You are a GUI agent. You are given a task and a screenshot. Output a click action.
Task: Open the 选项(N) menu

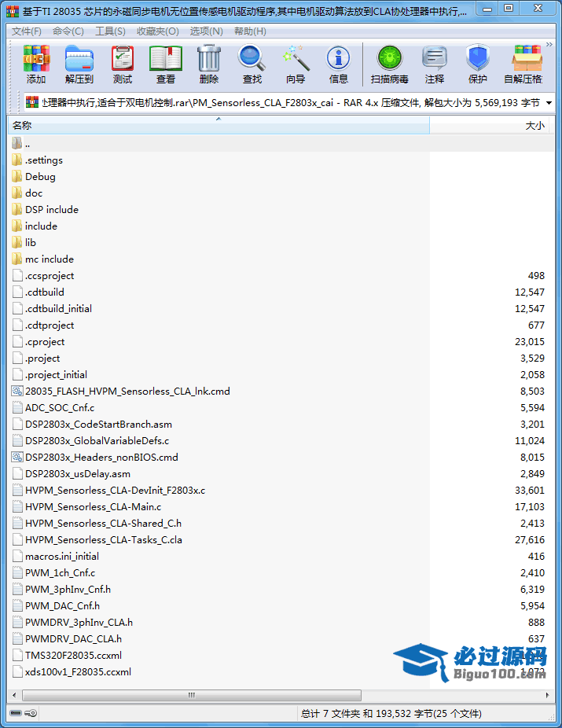pyautogui.click(x=207, y=31)
